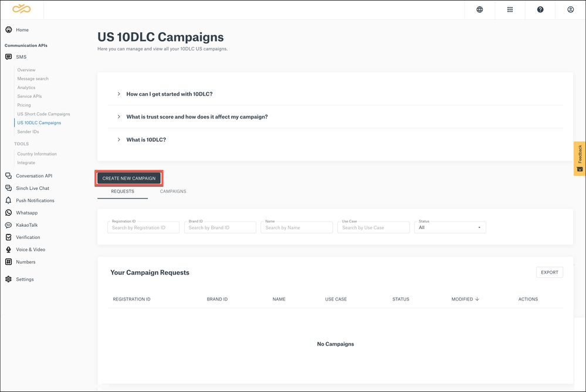Expand 'What is 10DLC?' section
Image resolution: width=586 pixels, height=392 pixels.
click(x=146, y=140)
